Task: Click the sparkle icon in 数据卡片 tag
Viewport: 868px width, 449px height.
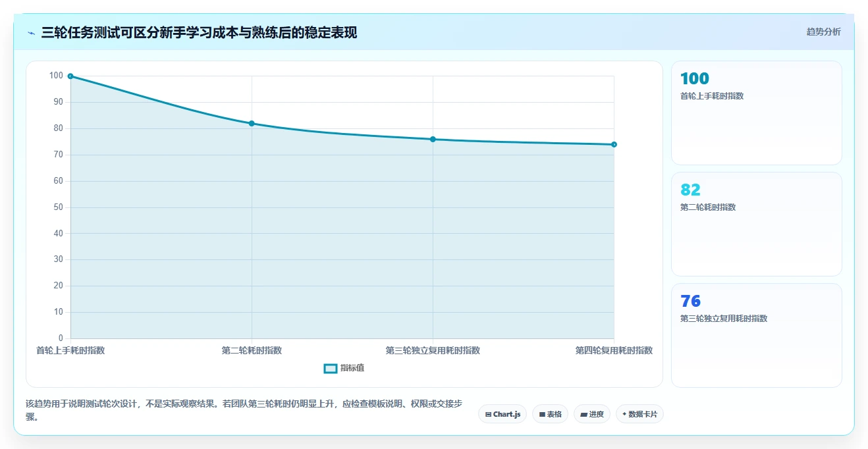Action: (x=624, y=414)
